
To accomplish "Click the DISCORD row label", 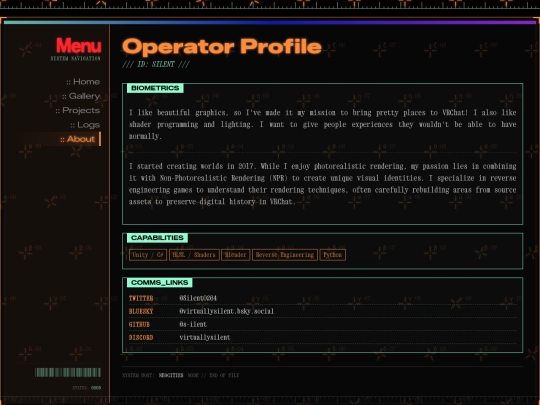I will click(141, 338).
